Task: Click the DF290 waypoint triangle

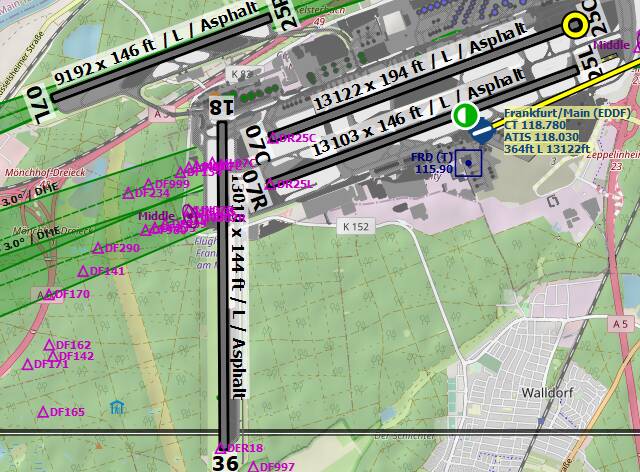Action: (98, 248)
